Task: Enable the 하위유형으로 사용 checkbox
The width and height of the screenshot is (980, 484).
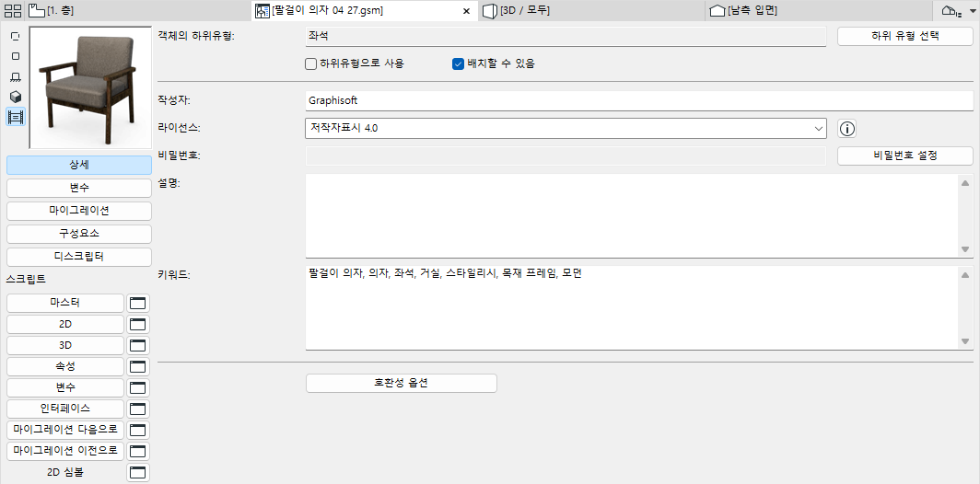Action: (310, 63)
